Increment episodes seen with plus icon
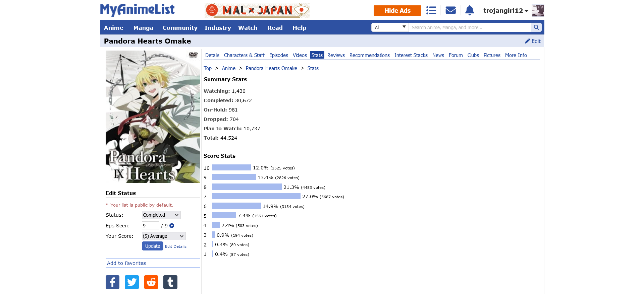 coord(172,226)
